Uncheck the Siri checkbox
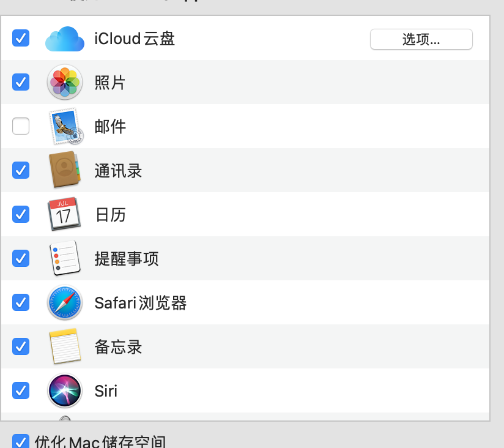The image size is (504, 448). click(21, 390)
